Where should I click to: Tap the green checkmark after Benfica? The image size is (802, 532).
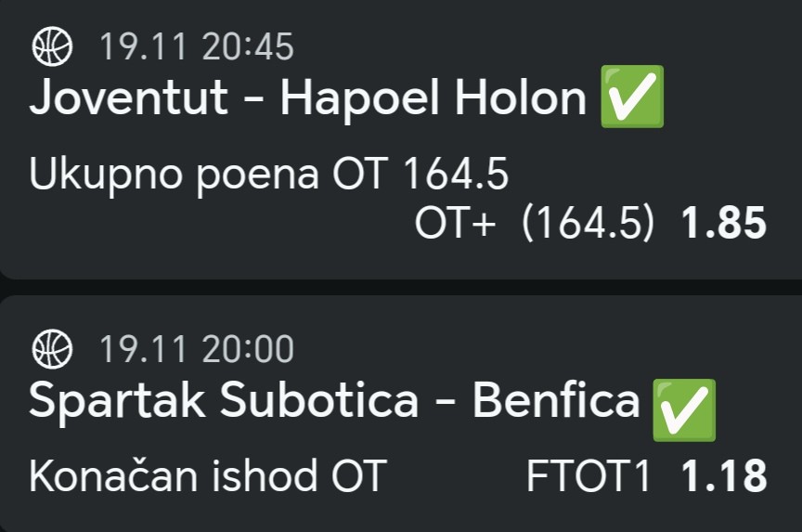(x=684, y=409)
